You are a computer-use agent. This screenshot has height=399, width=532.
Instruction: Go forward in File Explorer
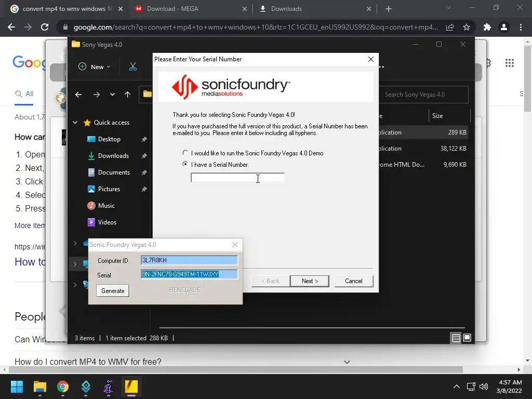[96, 95]
